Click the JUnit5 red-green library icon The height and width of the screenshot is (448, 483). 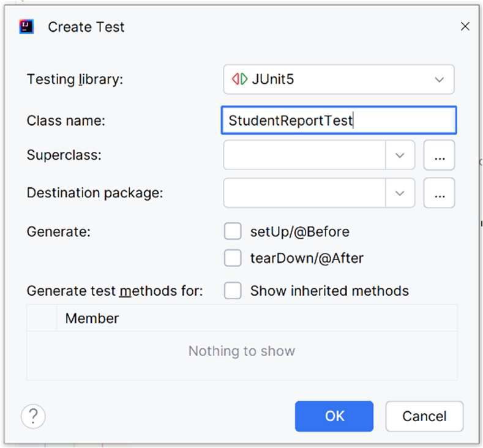tap(239, 79)
